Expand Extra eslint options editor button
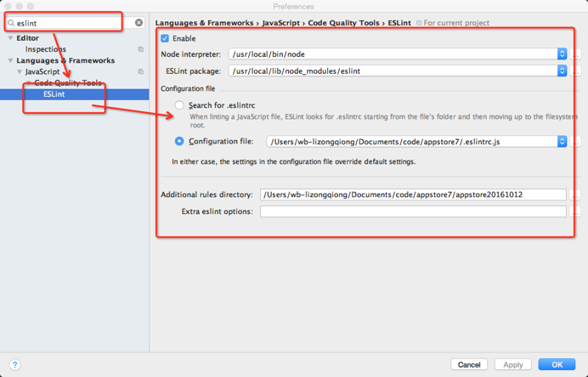Viewport: 588px width, 377px height. click(575, 211)
